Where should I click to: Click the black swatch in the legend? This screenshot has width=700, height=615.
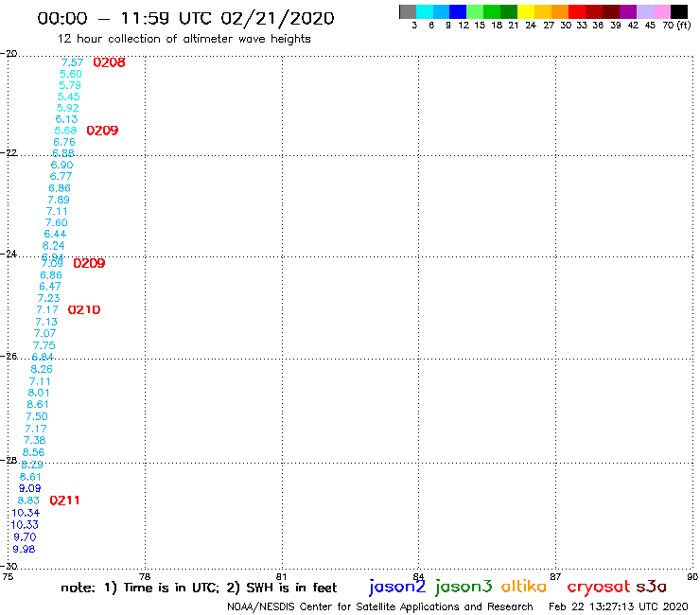point(679,11)
